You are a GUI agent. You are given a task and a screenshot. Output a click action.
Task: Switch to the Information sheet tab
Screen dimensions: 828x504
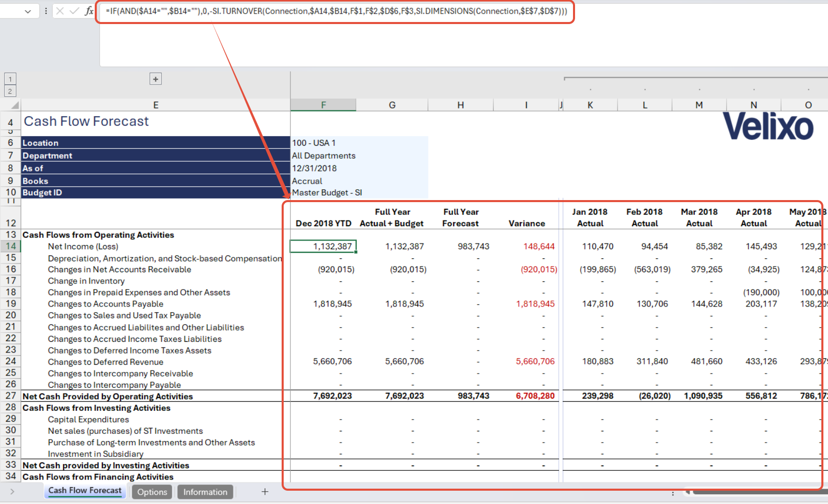pos(205,492)
